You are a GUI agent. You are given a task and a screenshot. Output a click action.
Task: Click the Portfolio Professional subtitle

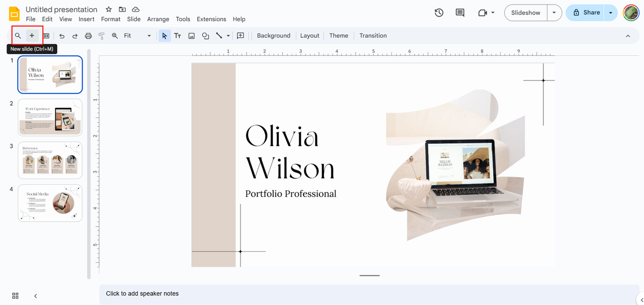291,193
